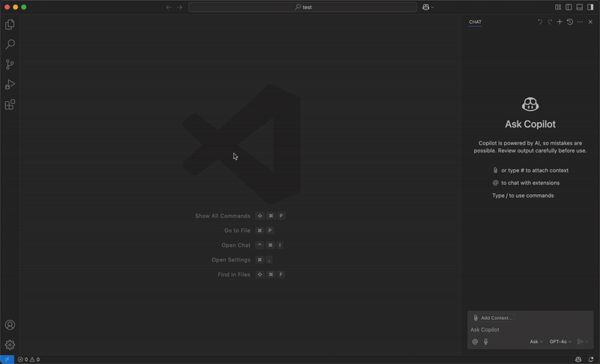Click the Open Settings label
This screenshot has width=600, height=364.
pos(231,260)
